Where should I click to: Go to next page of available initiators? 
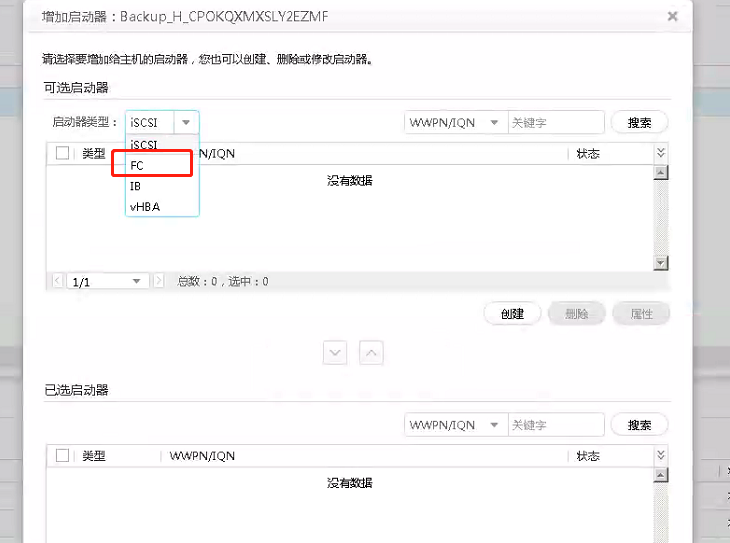[159, 281]
